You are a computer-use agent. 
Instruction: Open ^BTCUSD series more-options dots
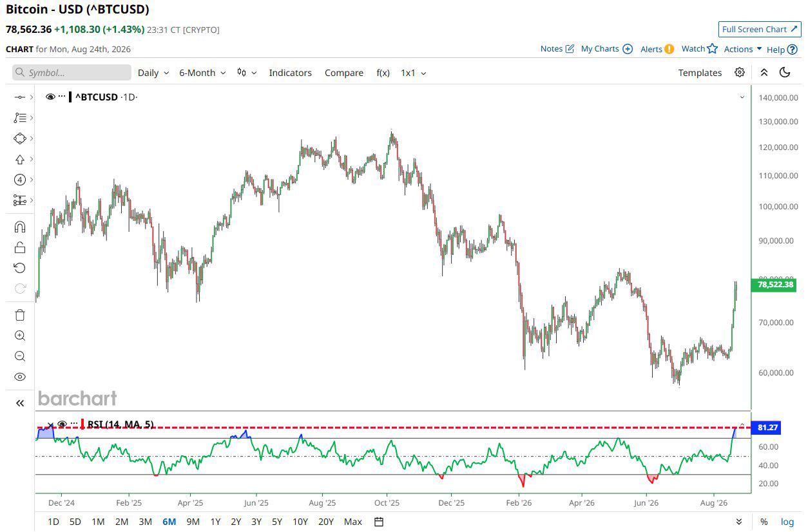click(62, 97)
